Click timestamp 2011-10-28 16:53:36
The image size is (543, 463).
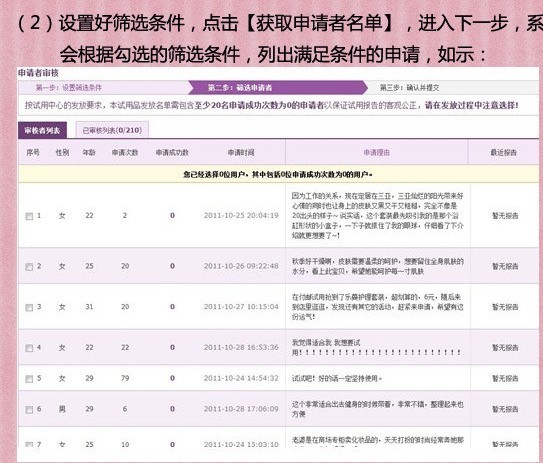[241, 347]
